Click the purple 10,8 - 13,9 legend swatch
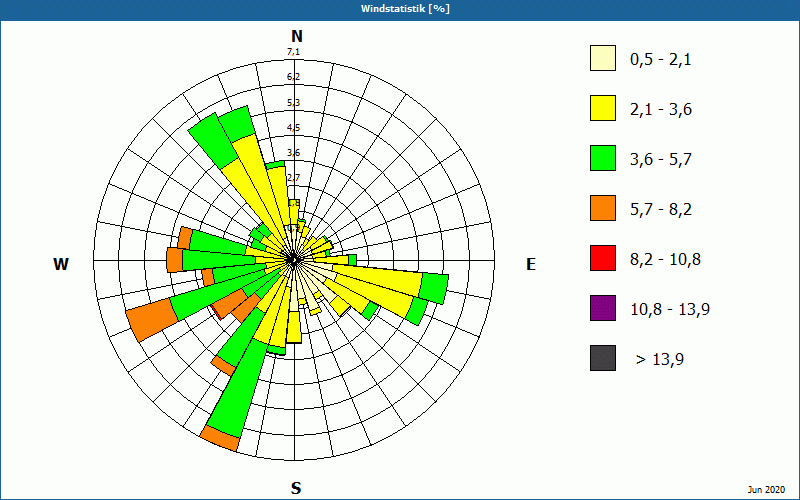Viewport: 800px width, 500px height. tap(603, 308)
